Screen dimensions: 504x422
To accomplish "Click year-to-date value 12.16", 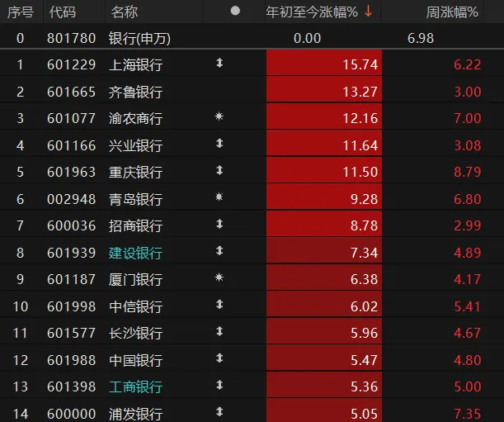I will click(x=360, y=118).
